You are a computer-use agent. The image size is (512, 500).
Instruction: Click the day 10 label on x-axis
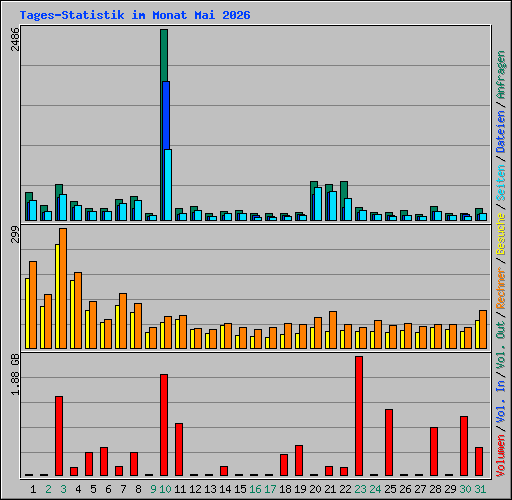165,489
